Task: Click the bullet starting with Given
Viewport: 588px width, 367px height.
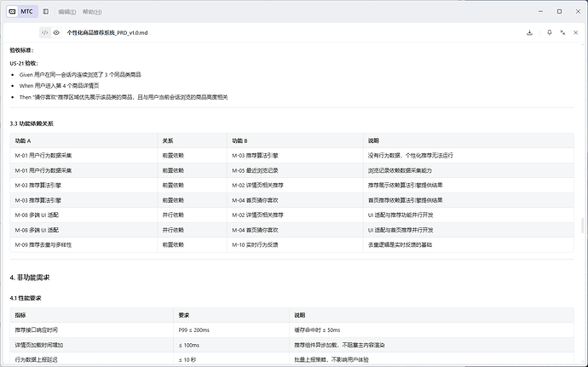Action: [80, 75]
